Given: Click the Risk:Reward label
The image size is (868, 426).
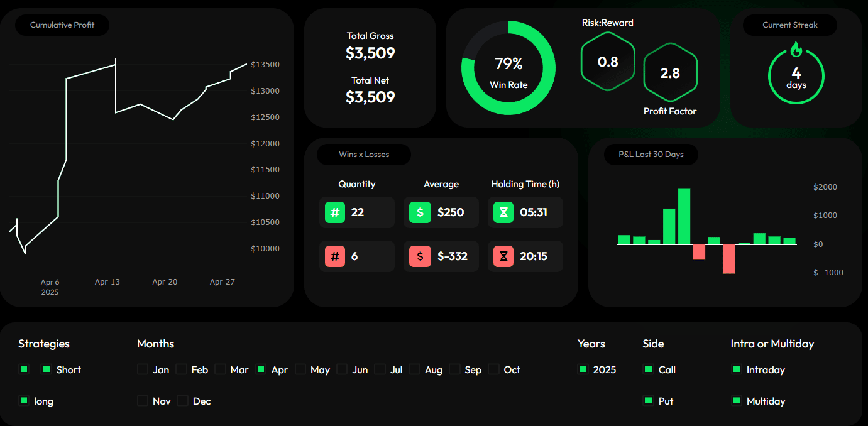Looking at the screenshot, I should tap(608, 23).
